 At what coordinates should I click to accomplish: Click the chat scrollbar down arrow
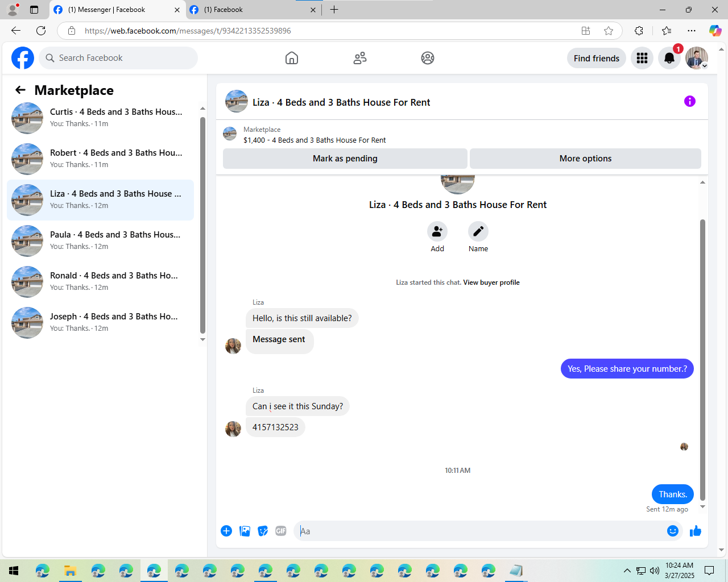pyautogui.click(x=702, y=507)
